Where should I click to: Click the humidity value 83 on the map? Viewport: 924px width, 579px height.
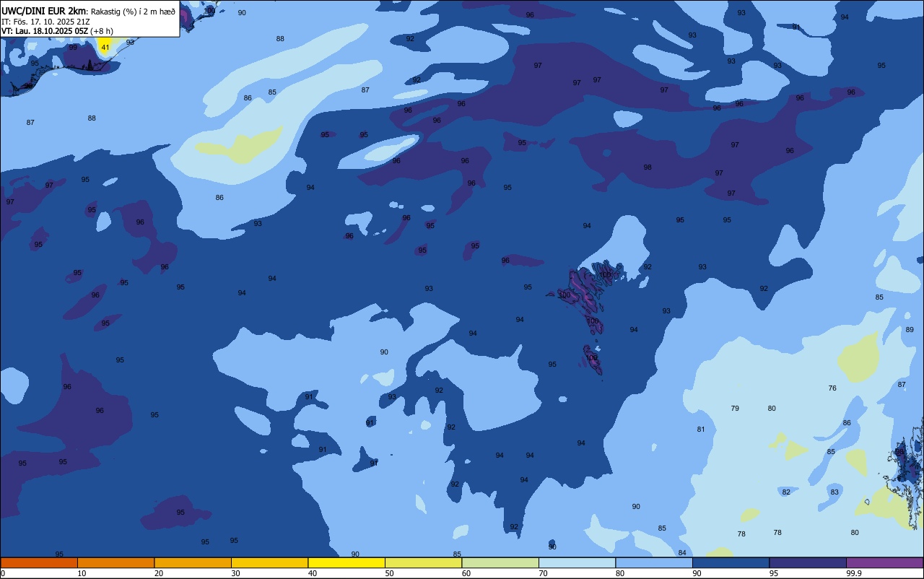pyautogui.click(x=834, y=492)
